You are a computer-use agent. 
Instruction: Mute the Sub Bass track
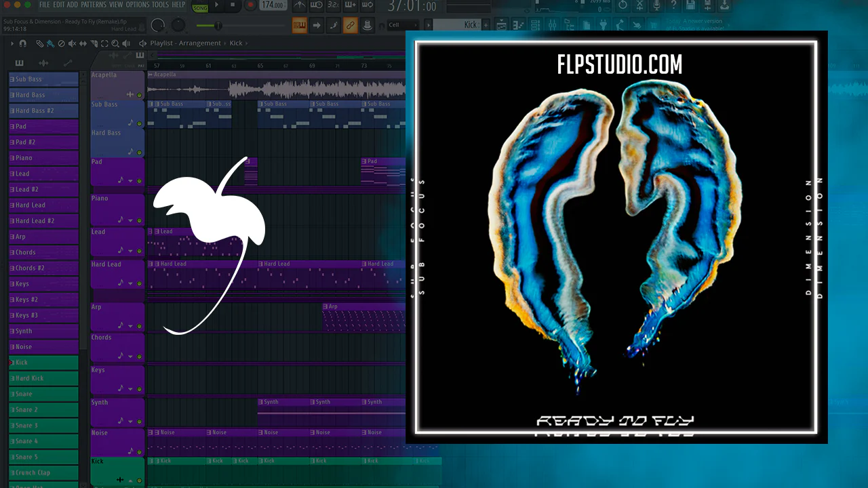140,124
